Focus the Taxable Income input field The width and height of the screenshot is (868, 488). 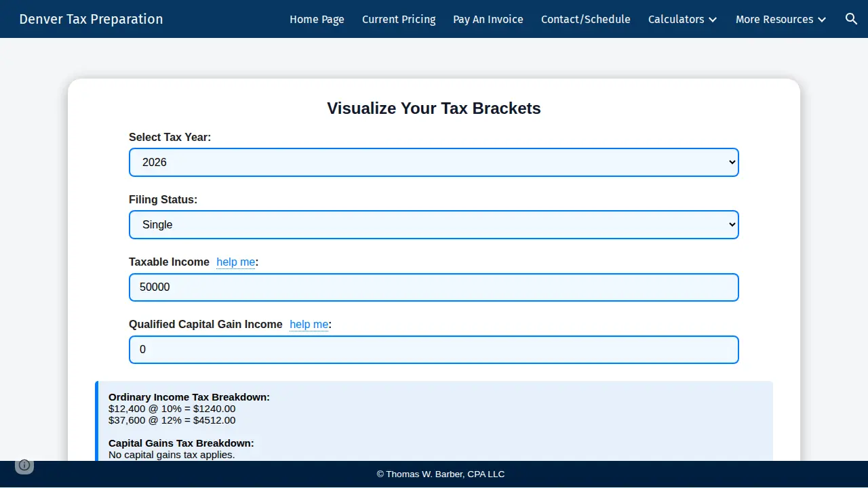point(434,287)
